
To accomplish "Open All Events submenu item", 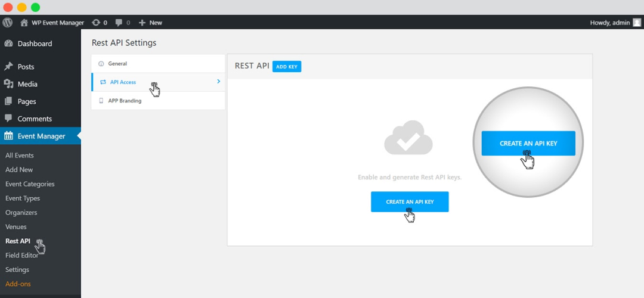I will point(20,155).
